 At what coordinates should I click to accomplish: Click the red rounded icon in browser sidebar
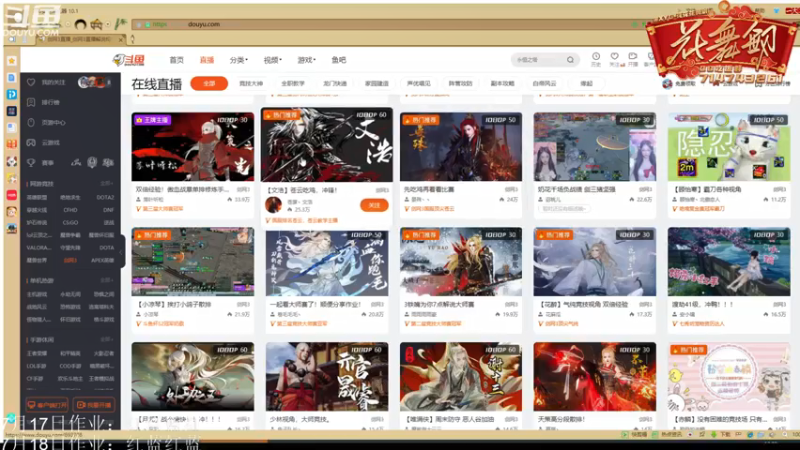(x=12, y=195)
